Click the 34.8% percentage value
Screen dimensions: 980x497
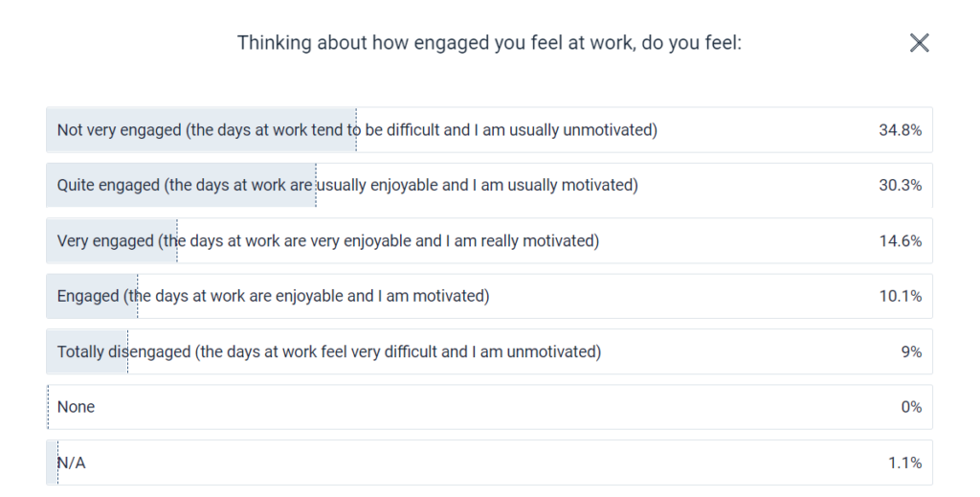point(900,130)
